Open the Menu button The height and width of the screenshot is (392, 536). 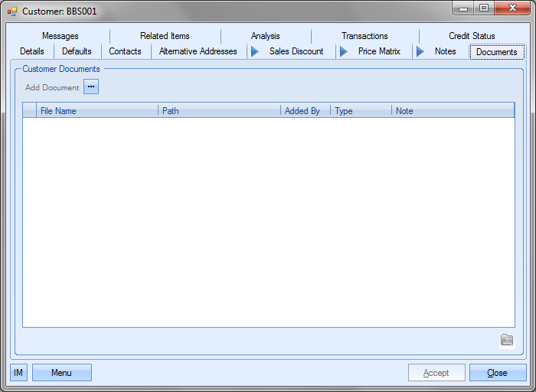[61, 373]
